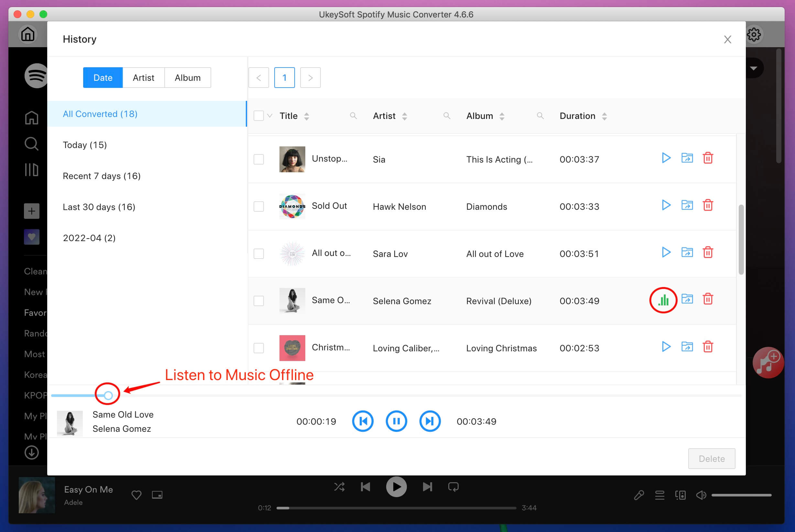Expand the Artist column sort arrow
The height and width of the screenshot is (532, 795).
[x=404, y=116]
